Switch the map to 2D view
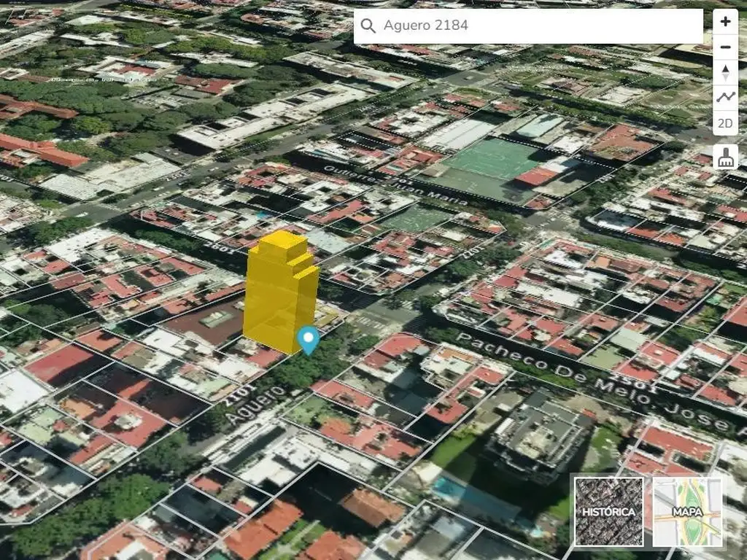747x560 pixels. pos(725,122)
